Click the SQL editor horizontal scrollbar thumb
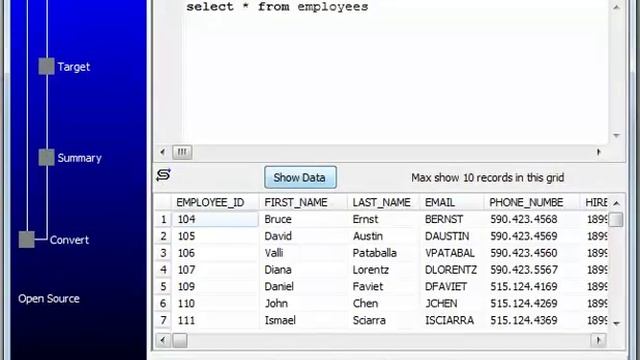 tap(182, 152)
